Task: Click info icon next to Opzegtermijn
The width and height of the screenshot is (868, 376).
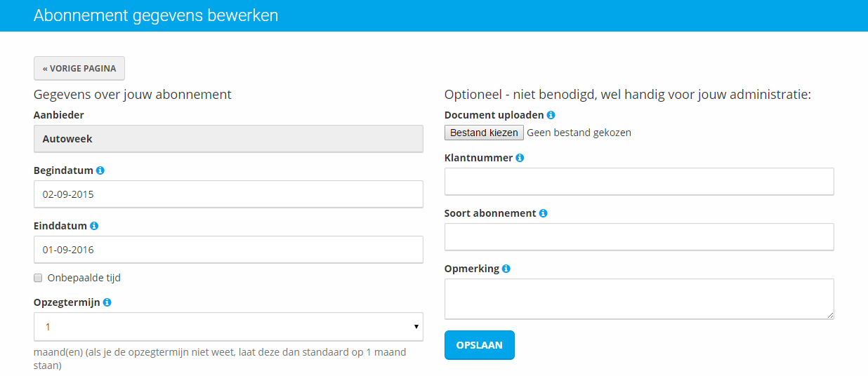Action: pyautogui.click(x=107, y=302)
